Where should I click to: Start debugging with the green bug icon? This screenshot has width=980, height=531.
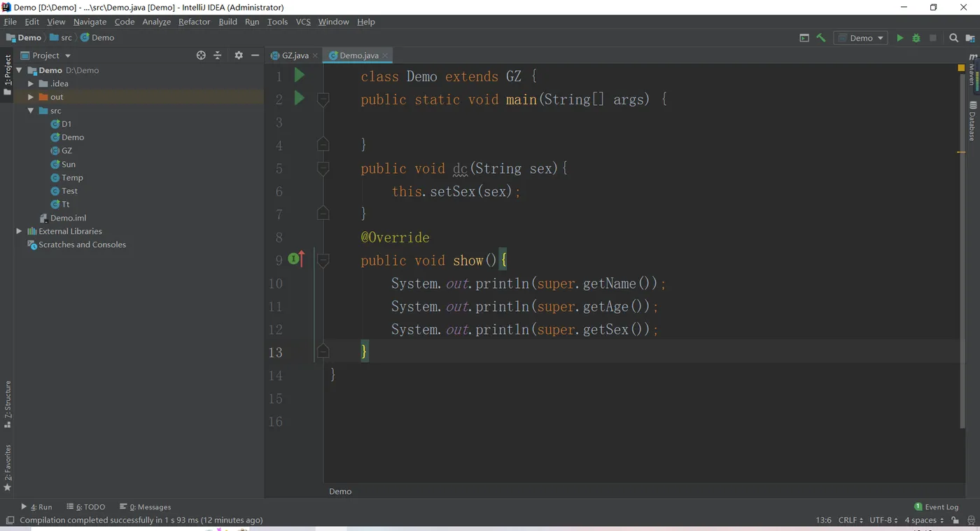916,38
